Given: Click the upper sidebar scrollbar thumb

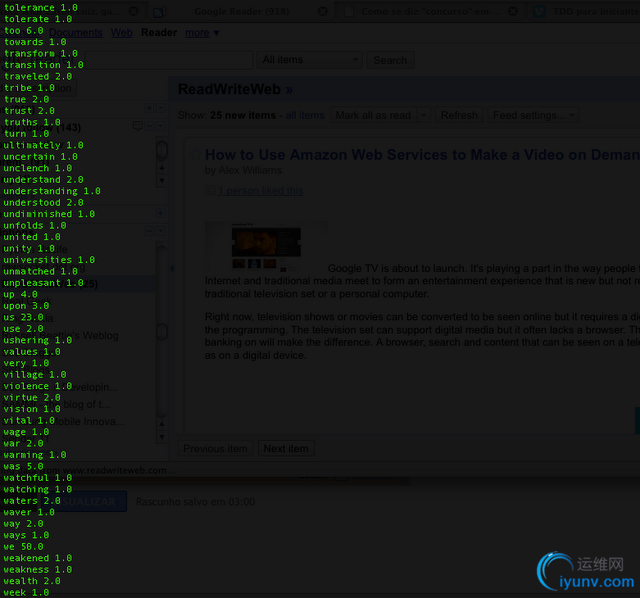Looking at the screenshot, I should point(162,150).
